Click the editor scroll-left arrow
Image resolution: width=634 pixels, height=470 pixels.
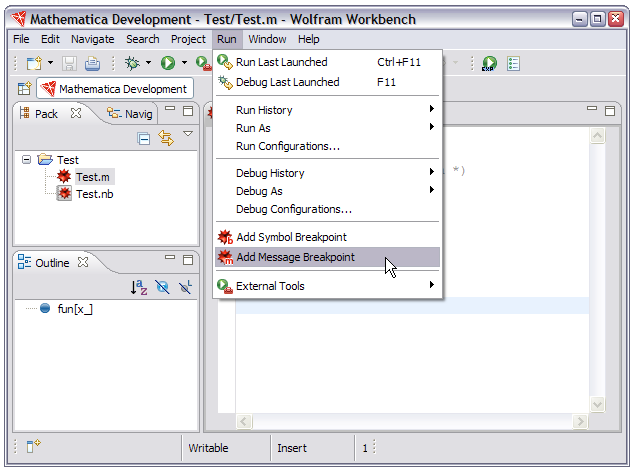tap(244, 421)
